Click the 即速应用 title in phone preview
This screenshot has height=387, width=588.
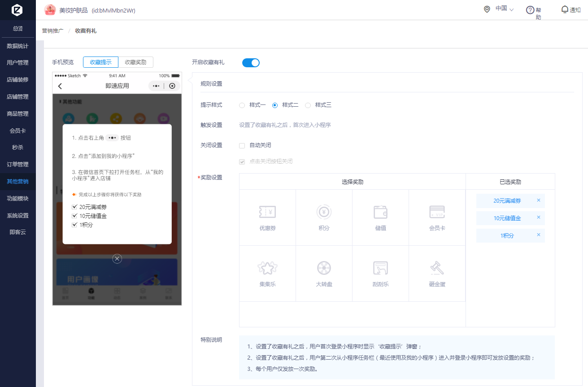coord(117,86)
